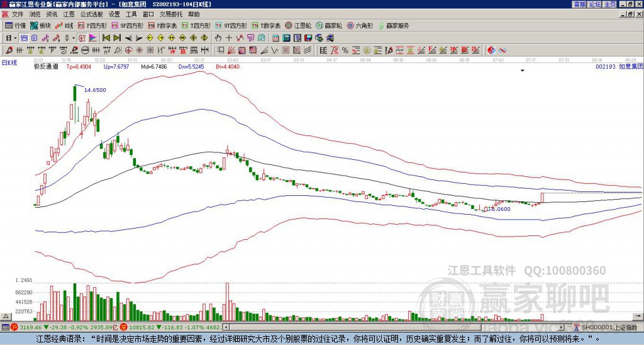Click the Bt=4.4040 value
644x345 pixels.
click(x=226, y=66)
